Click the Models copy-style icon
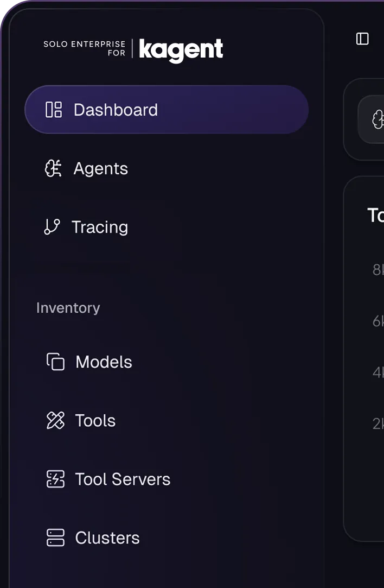Viewport: 384px width, 588px height. point(54,362)
